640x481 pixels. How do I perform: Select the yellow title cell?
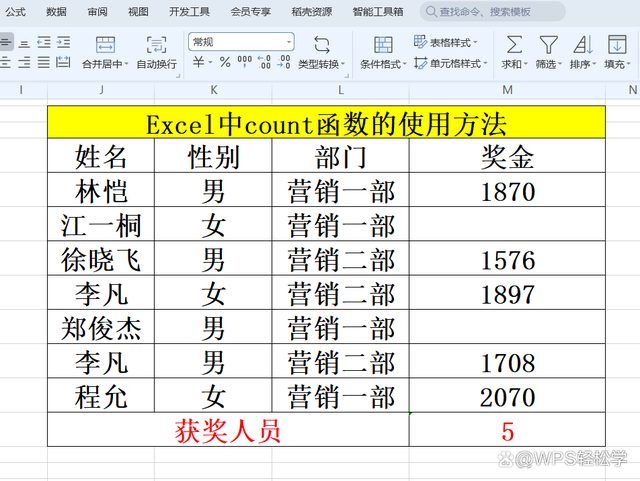click(x=326, y=124)
